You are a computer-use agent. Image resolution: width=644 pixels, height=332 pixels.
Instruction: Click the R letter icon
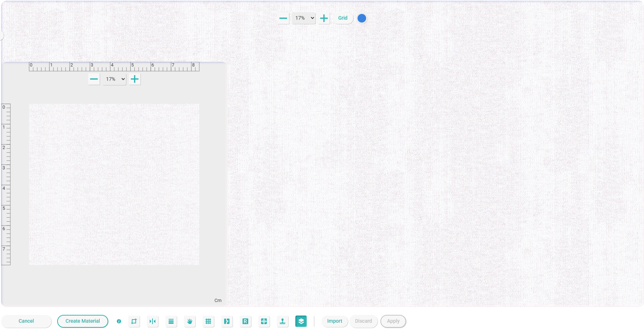point(245,321)
